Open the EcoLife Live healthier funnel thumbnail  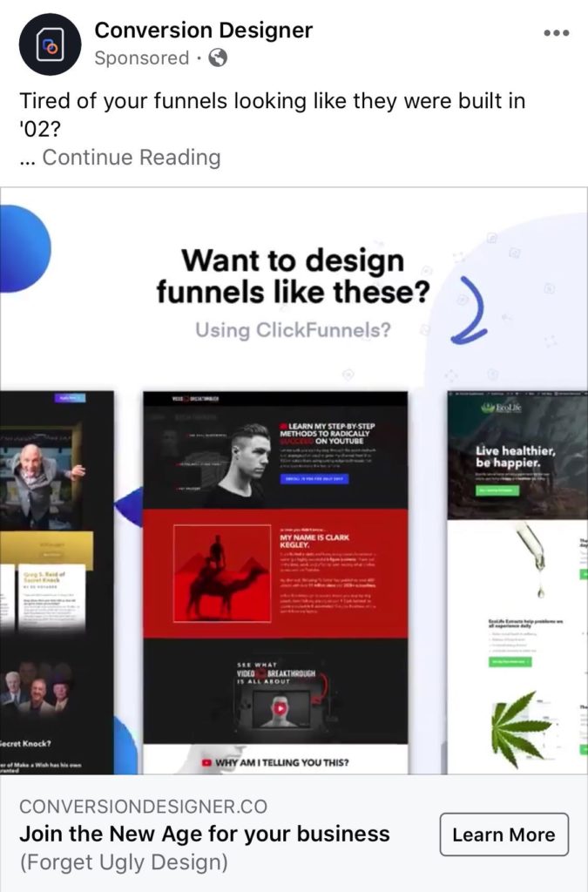[517, 582]
